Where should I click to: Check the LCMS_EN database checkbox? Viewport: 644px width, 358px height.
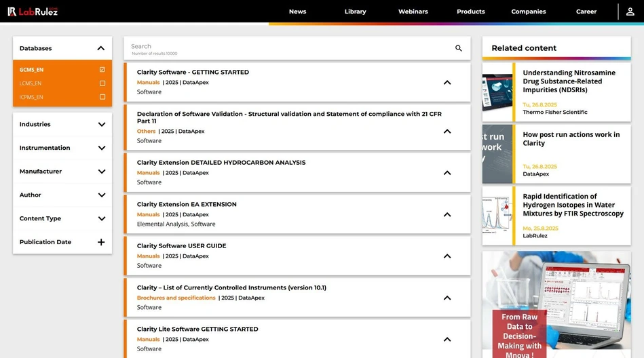coord(102,83)
